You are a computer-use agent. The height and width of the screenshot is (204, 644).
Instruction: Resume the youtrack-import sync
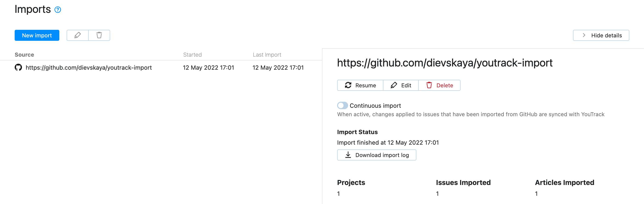click(360, 85)
